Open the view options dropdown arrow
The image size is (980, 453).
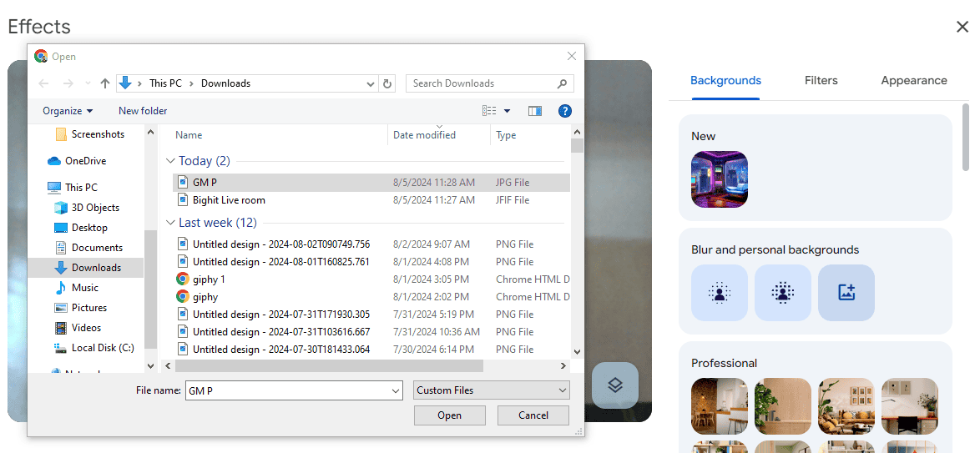click(x=507, y=111)
